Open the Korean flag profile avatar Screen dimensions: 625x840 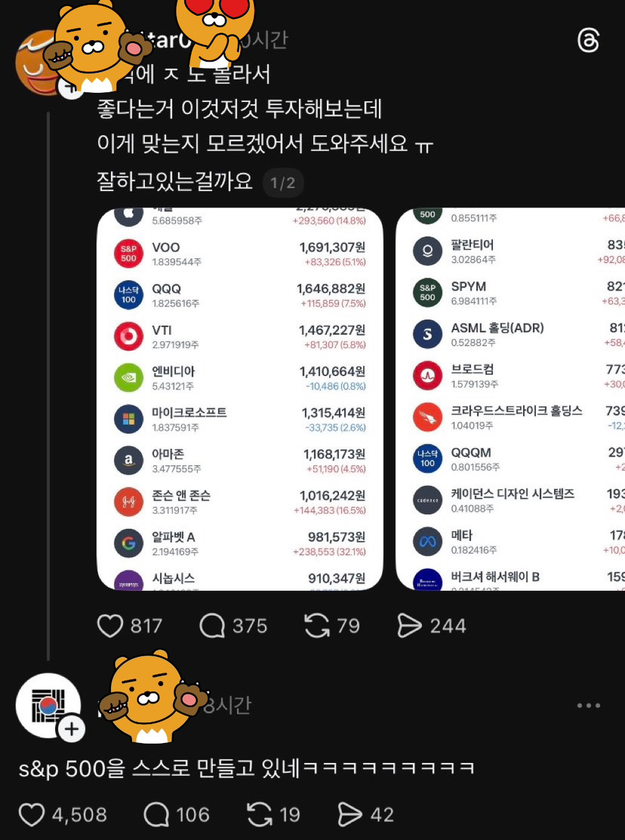pos(48,705)
